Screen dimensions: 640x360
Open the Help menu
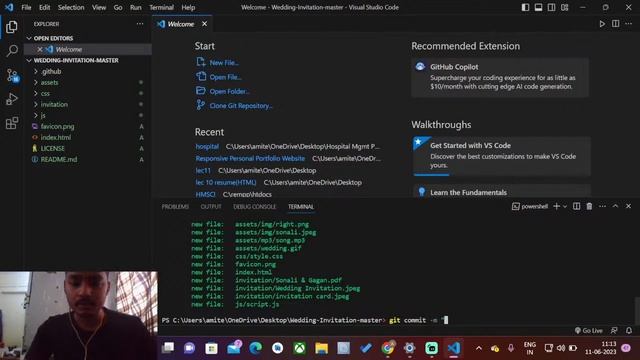pos(188,7)
